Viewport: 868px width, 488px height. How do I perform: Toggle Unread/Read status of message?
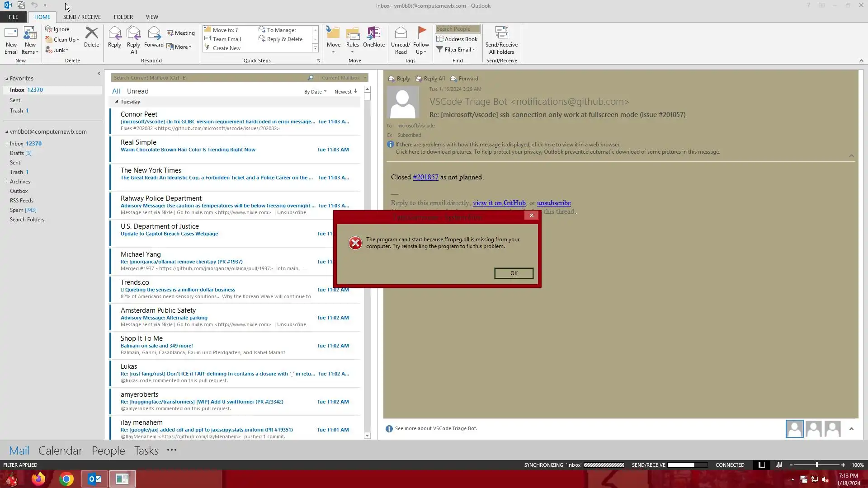pyautogui.click(x=401, y=34)
